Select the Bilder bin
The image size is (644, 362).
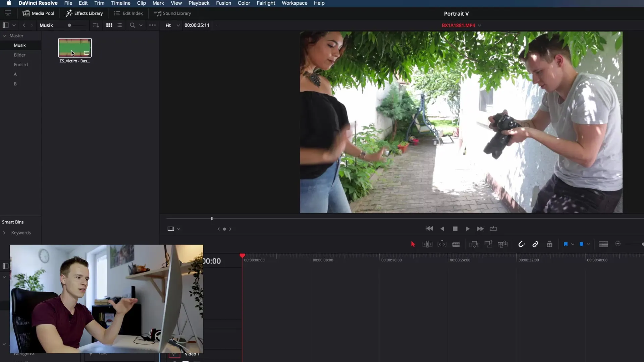tap(19, 55)
